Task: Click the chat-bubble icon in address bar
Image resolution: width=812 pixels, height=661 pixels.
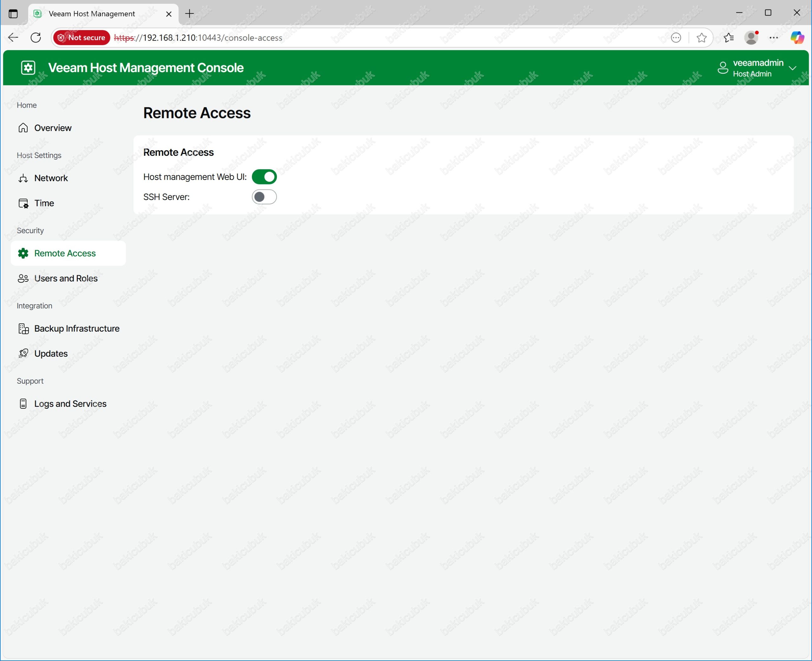Action: pos(676,37)
